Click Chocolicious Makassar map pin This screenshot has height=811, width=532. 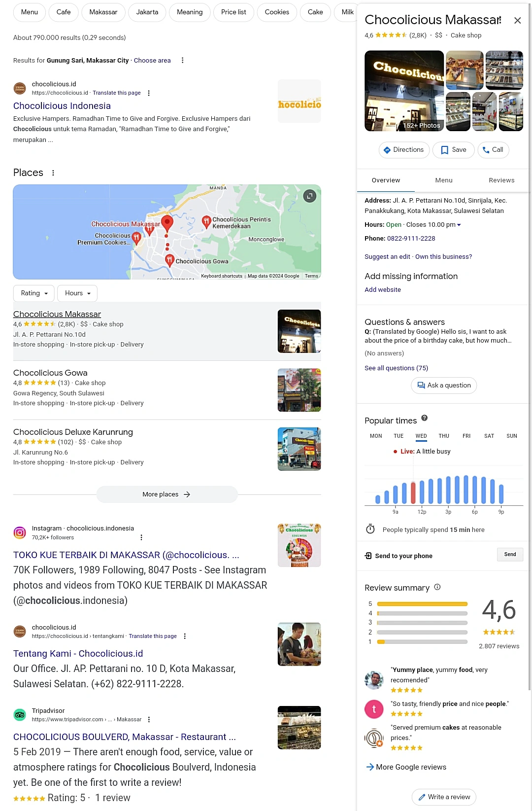(x=167, y=223)
